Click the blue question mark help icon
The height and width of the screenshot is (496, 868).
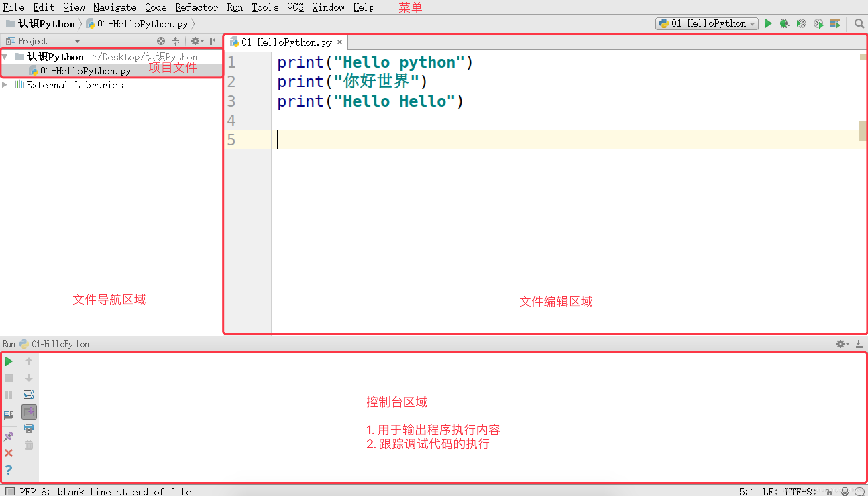(9, 470)
